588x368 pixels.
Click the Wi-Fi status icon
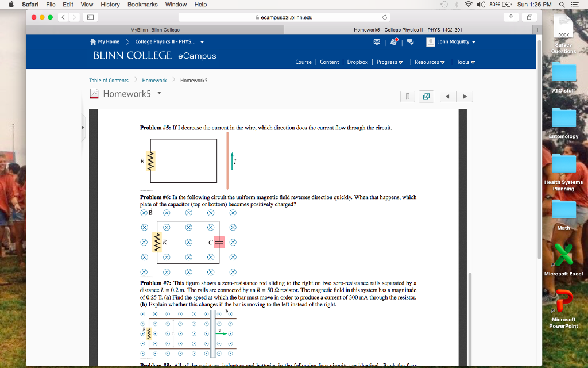tap(468, 5)
